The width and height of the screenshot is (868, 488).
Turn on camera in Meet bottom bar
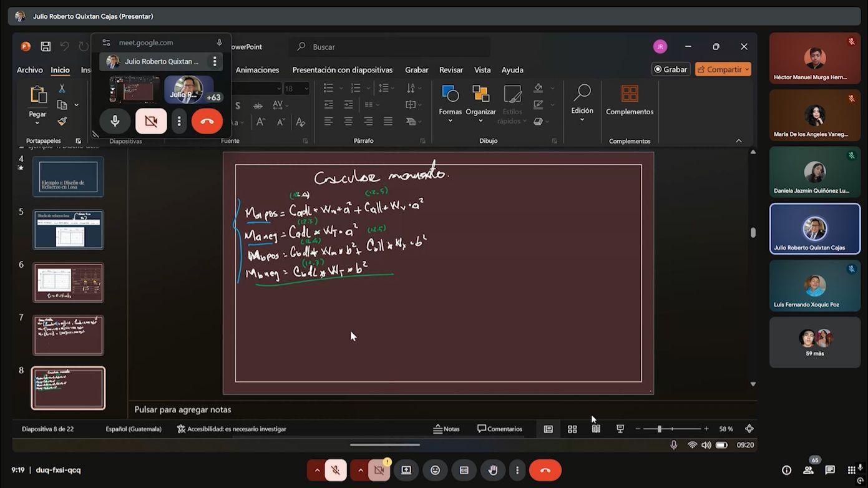tap(378, 471)
